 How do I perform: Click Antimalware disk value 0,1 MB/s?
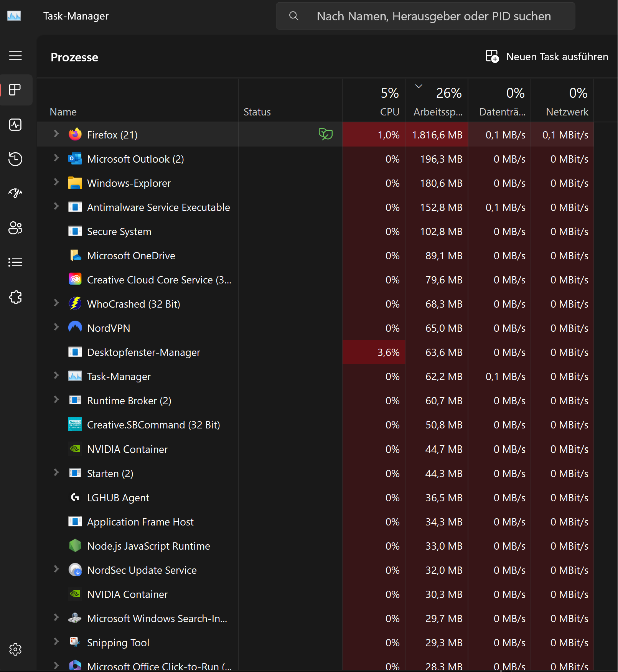(x=506, y=207)
